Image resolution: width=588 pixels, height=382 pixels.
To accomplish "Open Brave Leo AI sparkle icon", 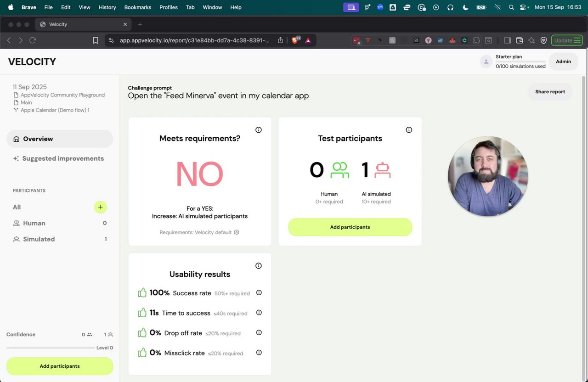I will (x=531, y=40).
